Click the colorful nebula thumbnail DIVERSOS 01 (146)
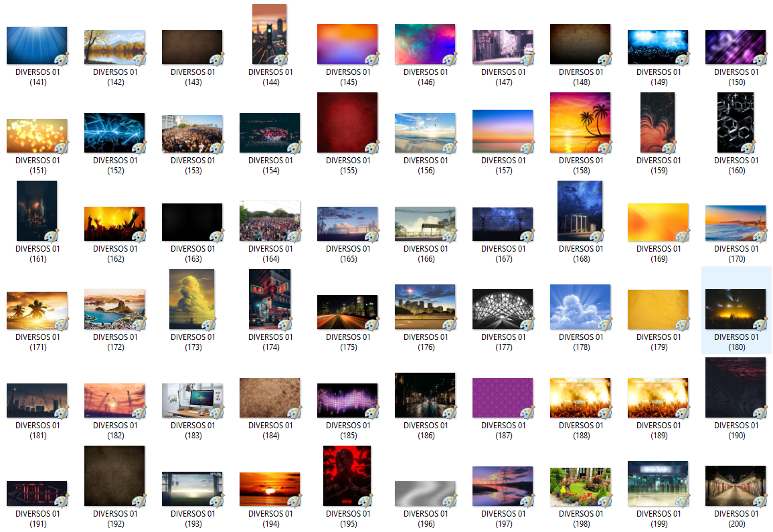Image resolution: width=773 pixels, height=532 pixels. point(425,45)
